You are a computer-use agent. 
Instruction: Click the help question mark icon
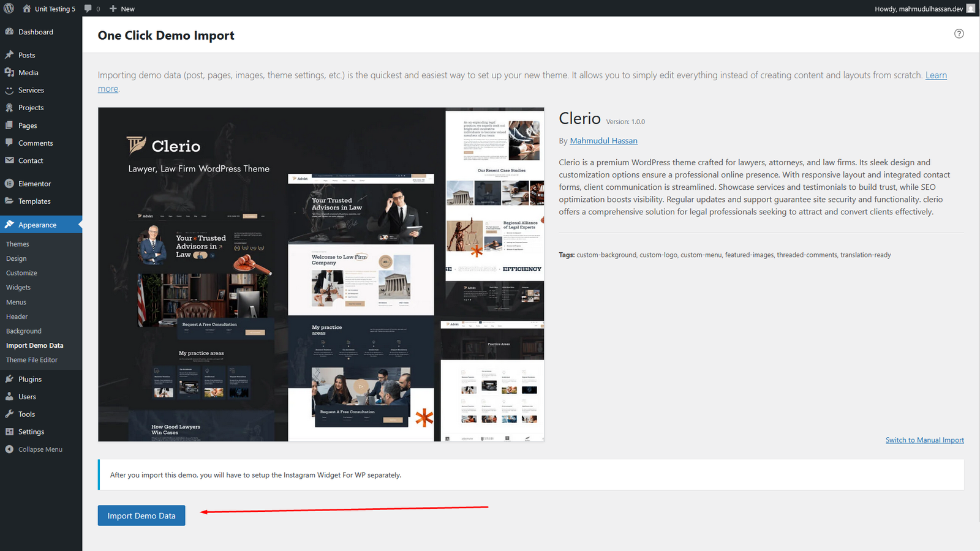[959, 34]
